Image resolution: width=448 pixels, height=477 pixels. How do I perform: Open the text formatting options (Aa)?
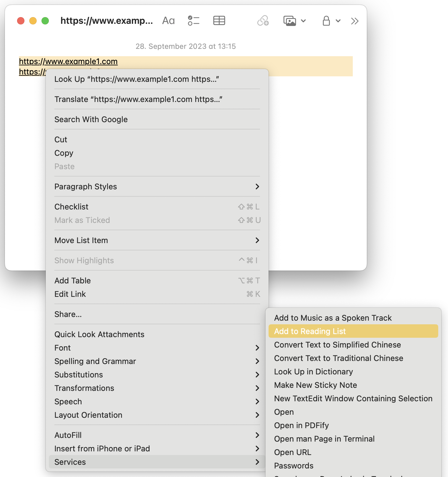[x=168, y=20]
